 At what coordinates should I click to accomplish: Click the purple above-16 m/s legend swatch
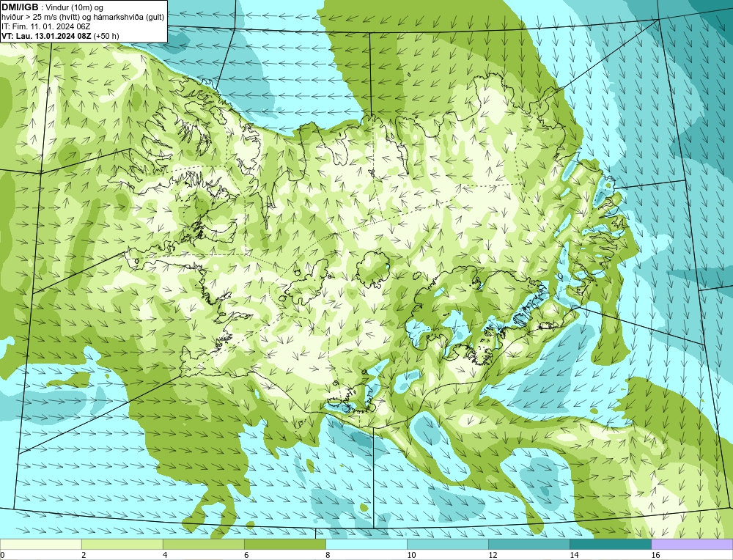pyautogui.click(x=692, y=544)
